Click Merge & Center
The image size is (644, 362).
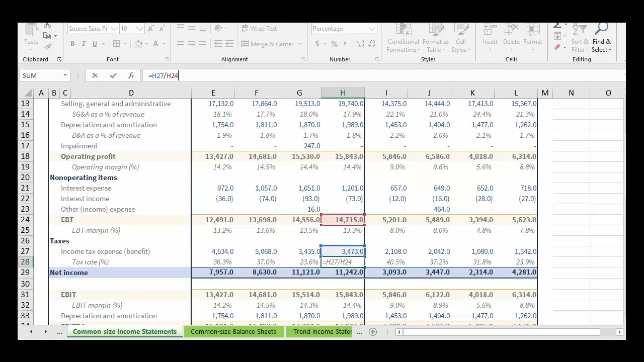point(267,44)
